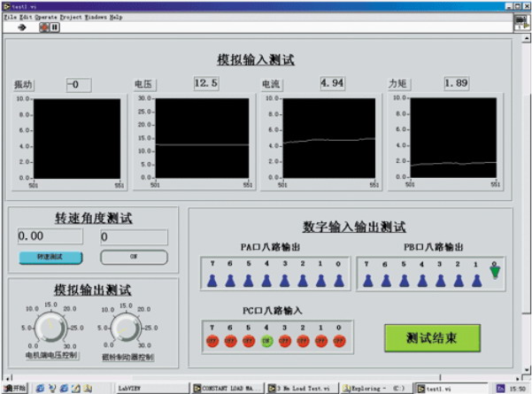The image size is (532, 394).
Task: Click the Abort execution stop icon
Action: (x=42, y=27)
